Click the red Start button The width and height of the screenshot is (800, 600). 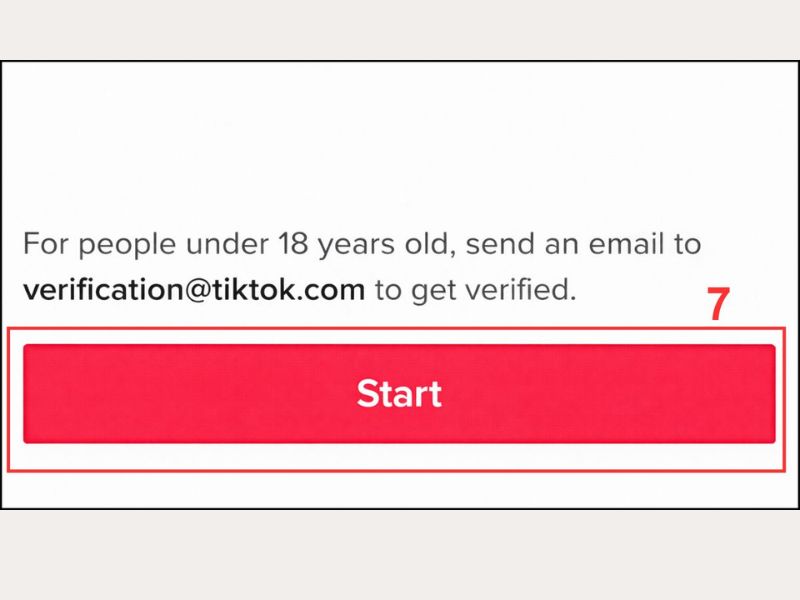[399, 394]
